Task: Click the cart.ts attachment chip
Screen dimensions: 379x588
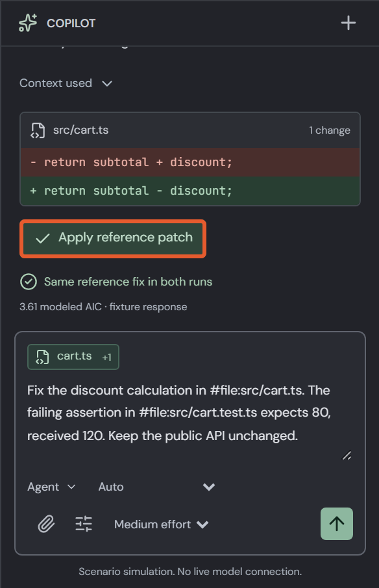Action: pyautogui.click(x=73, y=356)
